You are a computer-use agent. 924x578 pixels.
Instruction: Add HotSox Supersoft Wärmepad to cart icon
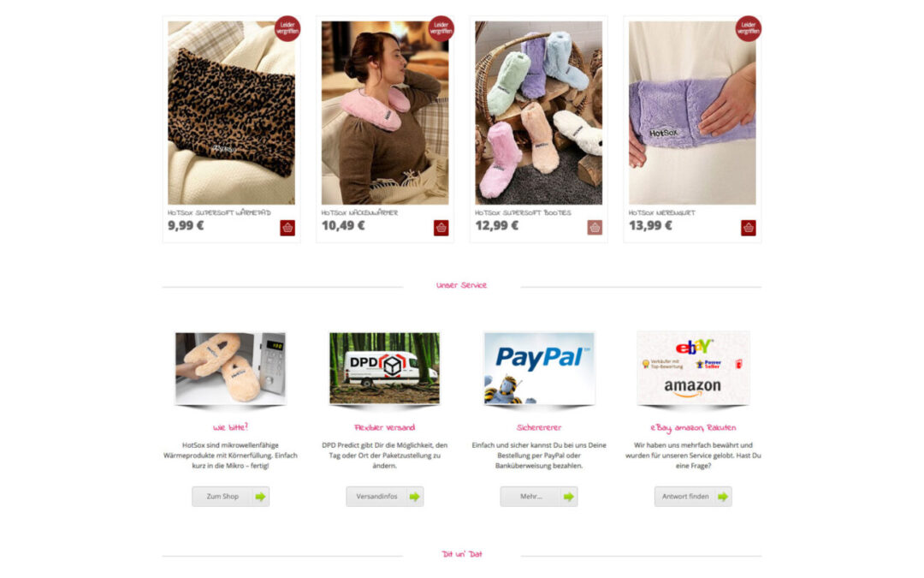[287, 228]
